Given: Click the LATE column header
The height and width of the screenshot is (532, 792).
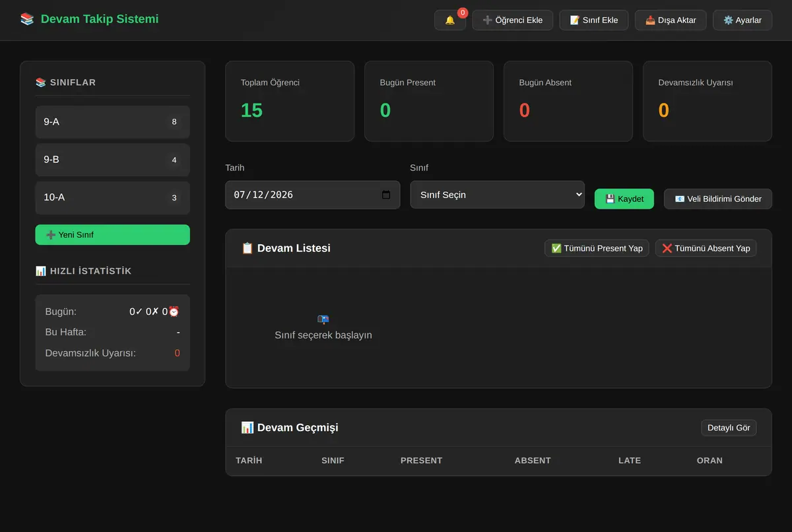Looking at the screenshot, I should point(630,460).
